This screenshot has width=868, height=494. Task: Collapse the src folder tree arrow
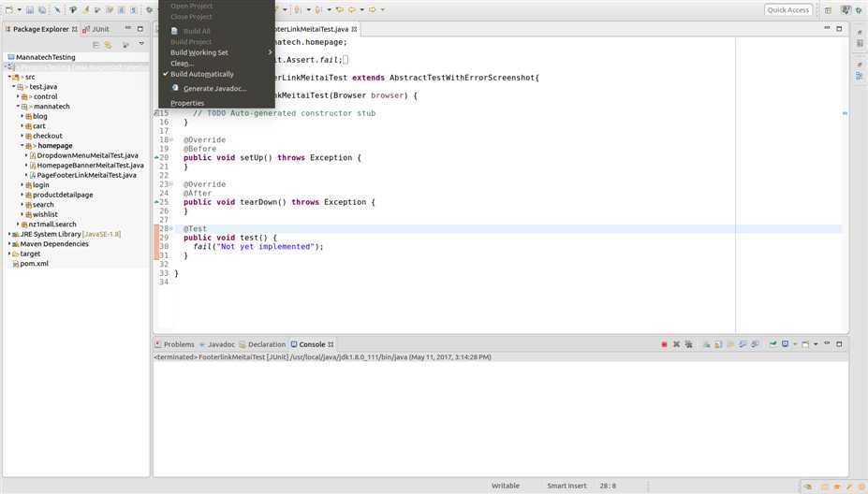9,77
